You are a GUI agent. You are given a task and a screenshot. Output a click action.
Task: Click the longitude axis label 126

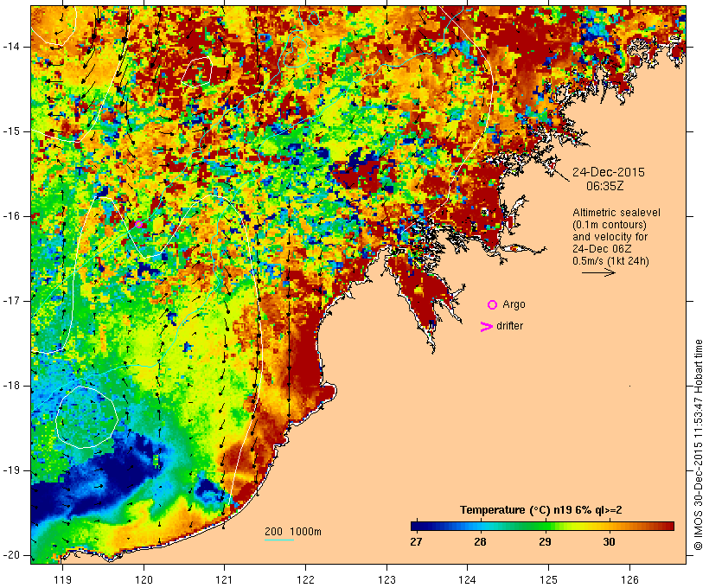(x=629, y=579)
